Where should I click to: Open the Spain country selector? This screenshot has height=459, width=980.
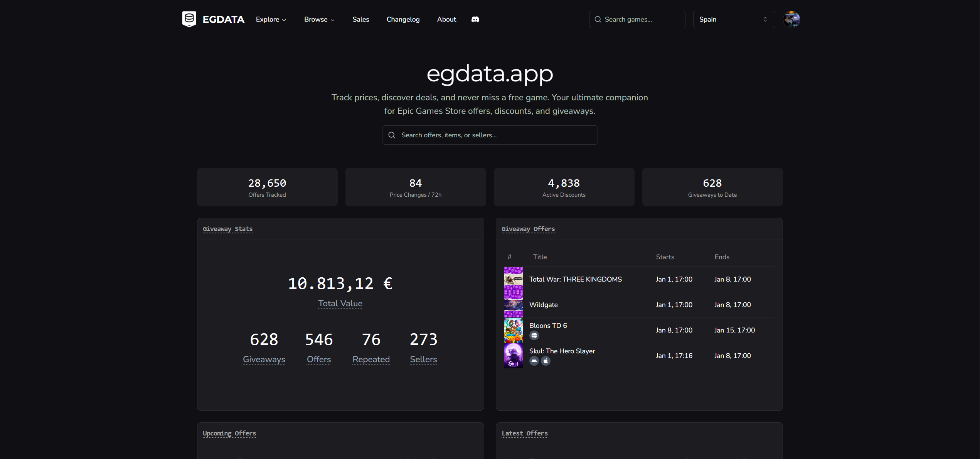tap(734, 19)
